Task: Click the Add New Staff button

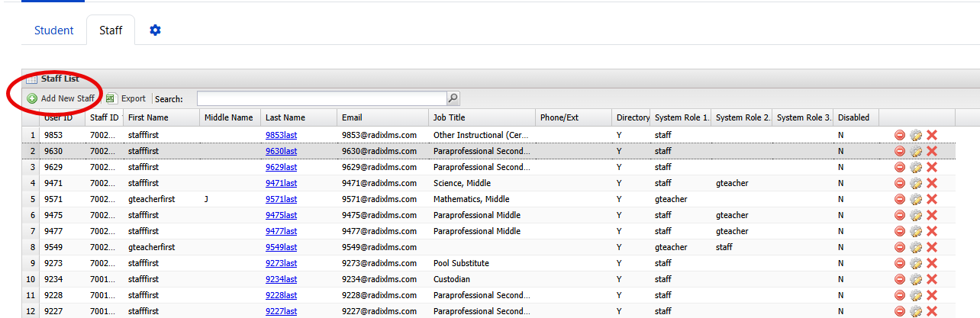Action: [61, 98]
